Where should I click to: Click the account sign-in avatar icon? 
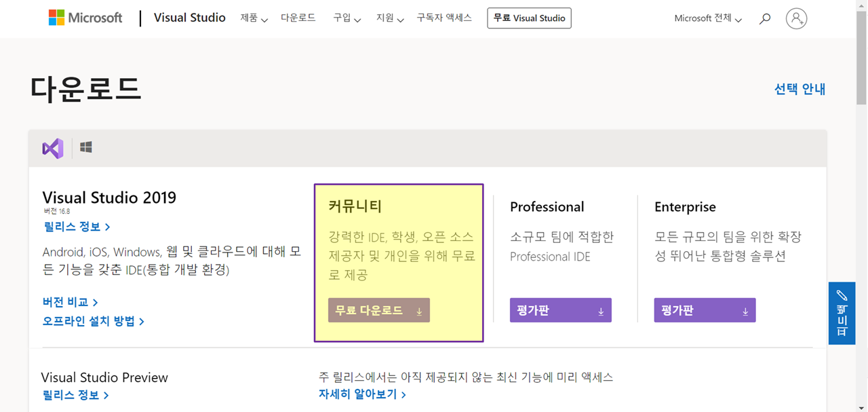click(x=796, y=18)
